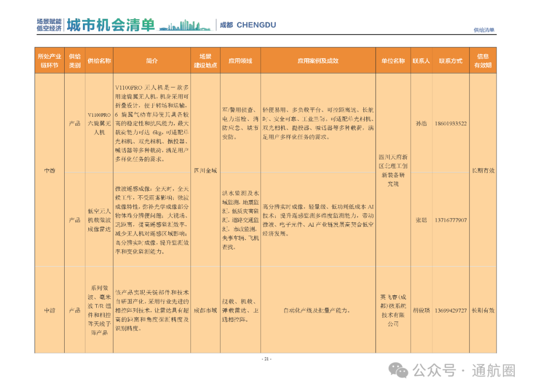Click the 四川全域 location cell
The width and height of the screenshot is (533, 392).
click(205, 171)
